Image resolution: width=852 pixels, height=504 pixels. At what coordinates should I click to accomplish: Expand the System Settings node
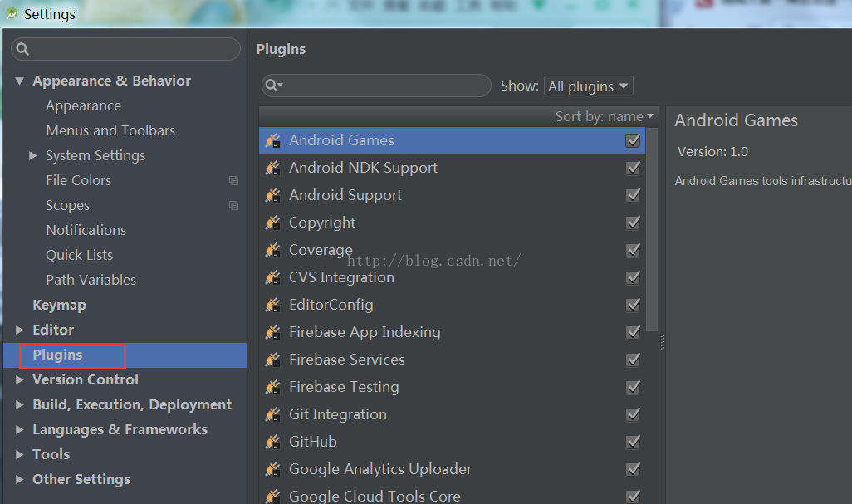[32, 155]
